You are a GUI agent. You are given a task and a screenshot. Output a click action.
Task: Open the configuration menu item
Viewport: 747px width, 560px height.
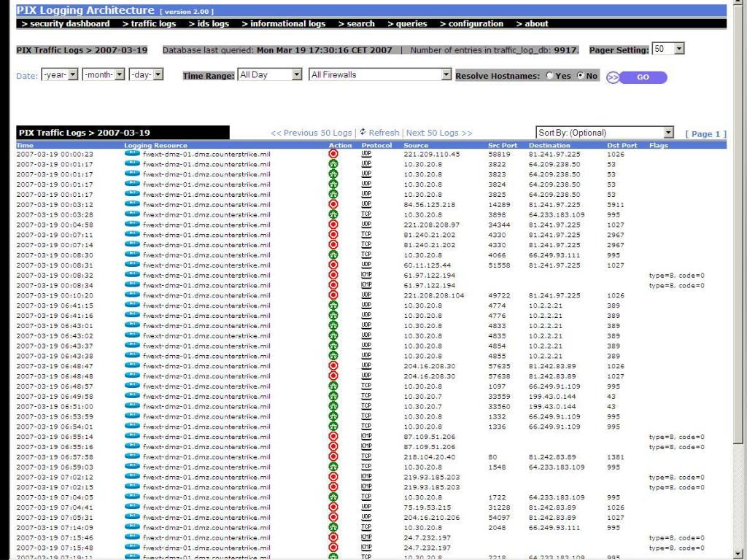click(x=471, y=24)
